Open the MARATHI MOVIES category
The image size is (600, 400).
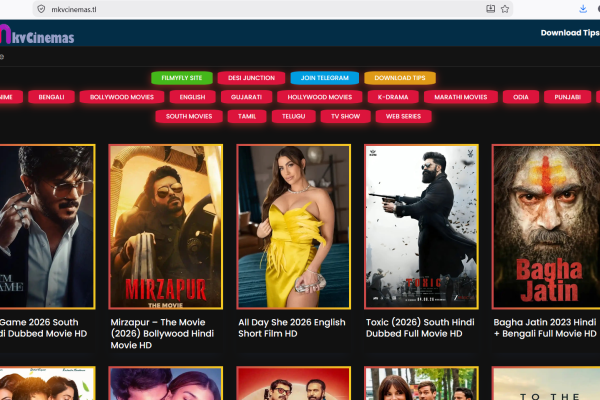461,97
